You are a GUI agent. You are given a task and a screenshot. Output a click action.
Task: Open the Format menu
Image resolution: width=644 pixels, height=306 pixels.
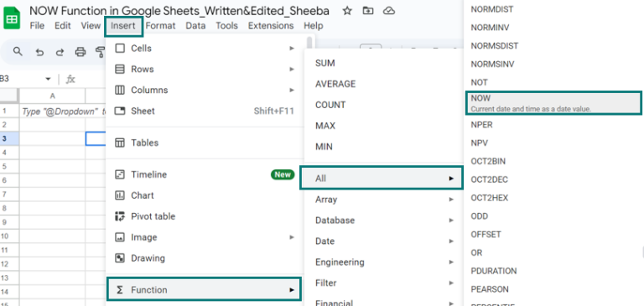161,25
